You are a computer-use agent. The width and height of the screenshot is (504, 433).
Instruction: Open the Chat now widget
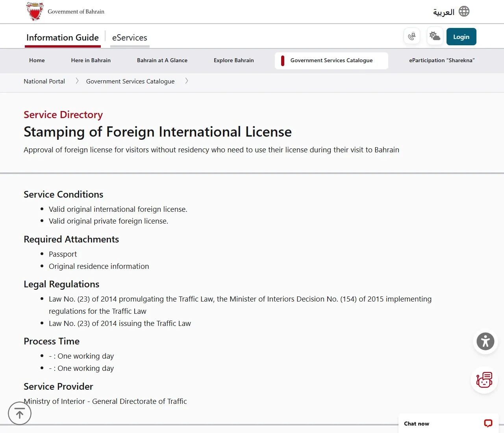click(x=448, y=424)
